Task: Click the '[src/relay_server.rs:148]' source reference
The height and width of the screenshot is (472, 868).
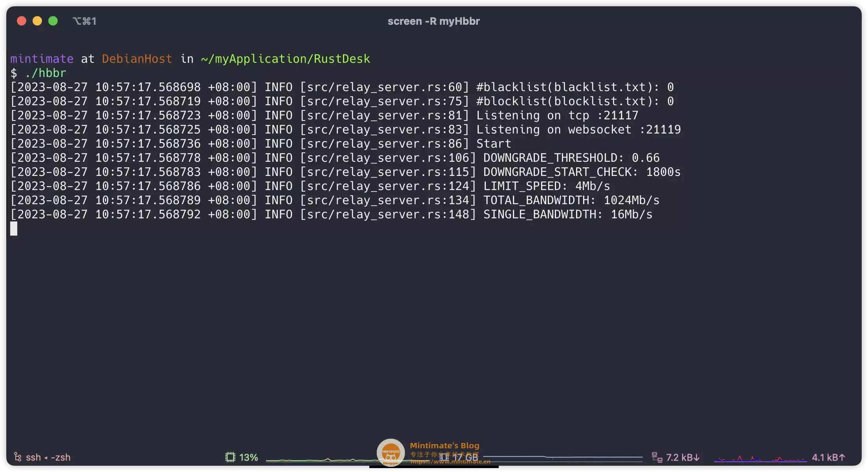Action: click(388, 214)
